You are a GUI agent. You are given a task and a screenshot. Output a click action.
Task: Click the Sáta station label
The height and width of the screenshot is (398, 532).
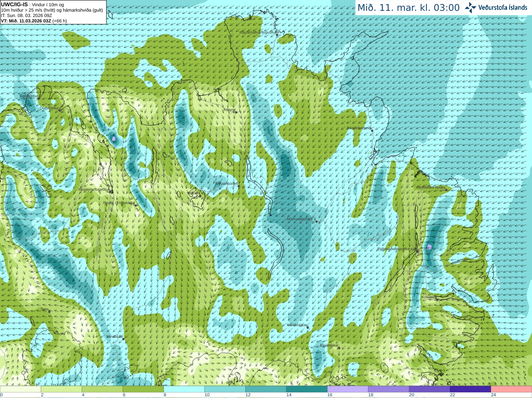[44, 309]
